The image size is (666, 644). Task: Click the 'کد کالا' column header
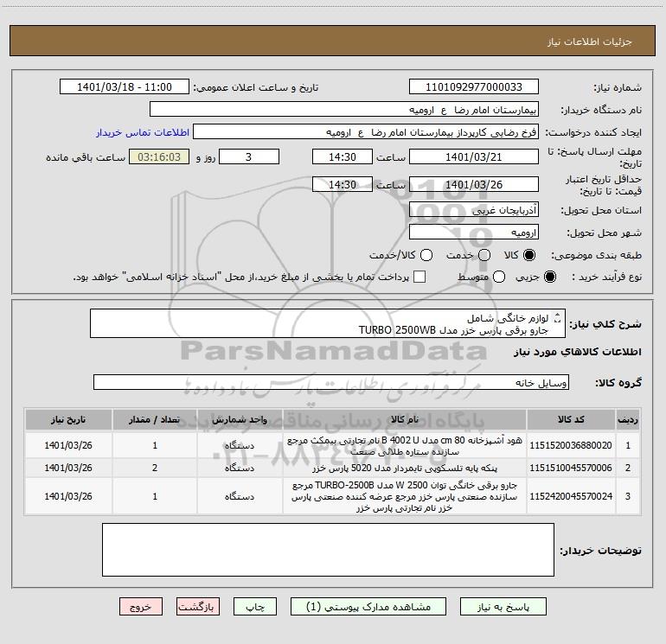571,419
